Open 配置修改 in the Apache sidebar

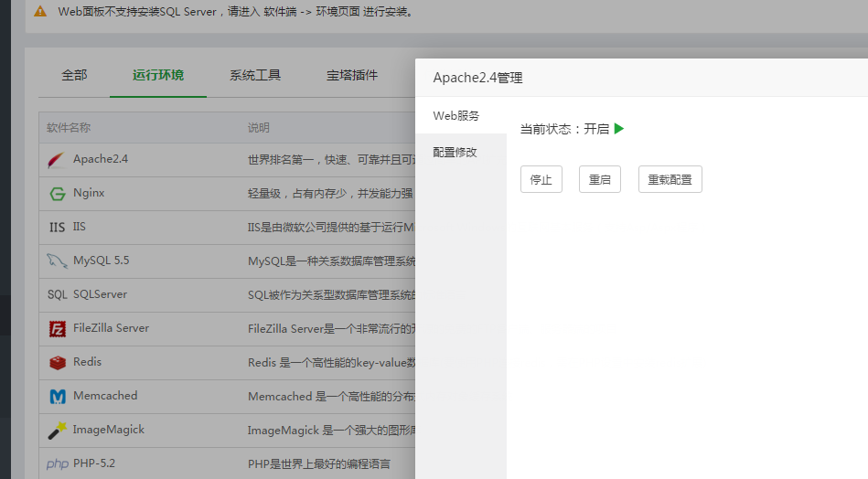(x=455, y=153)
